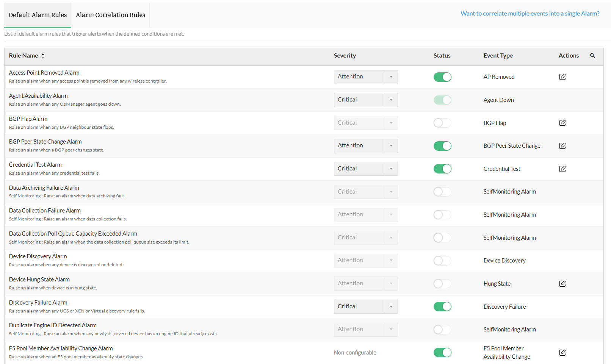Turn off Discovery Failure Alarm status

pyautogui.click(x=442, y=306)
